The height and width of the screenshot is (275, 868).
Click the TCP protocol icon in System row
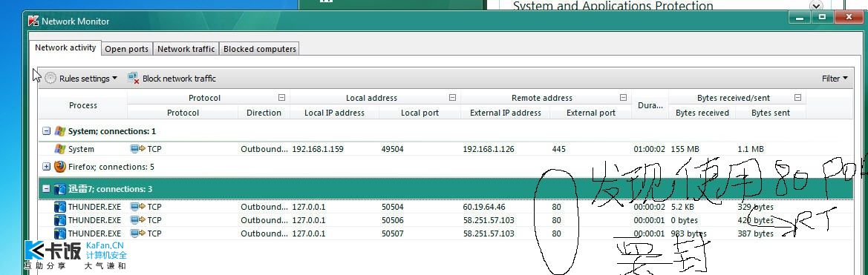point(138,149)
